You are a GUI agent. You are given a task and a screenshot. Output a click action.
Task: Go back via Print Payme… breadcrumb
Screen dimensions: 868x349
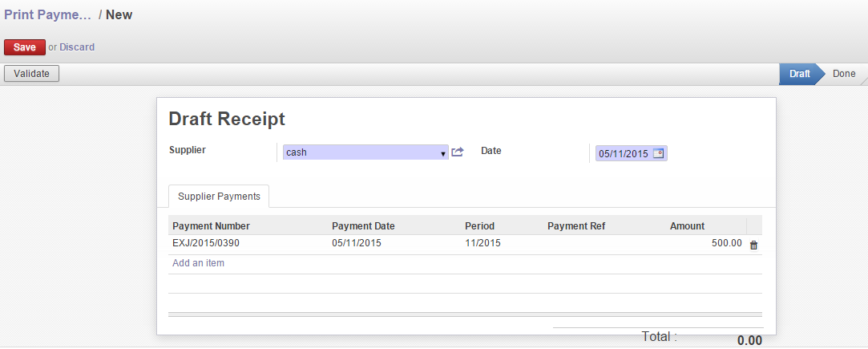coord(47,15)
